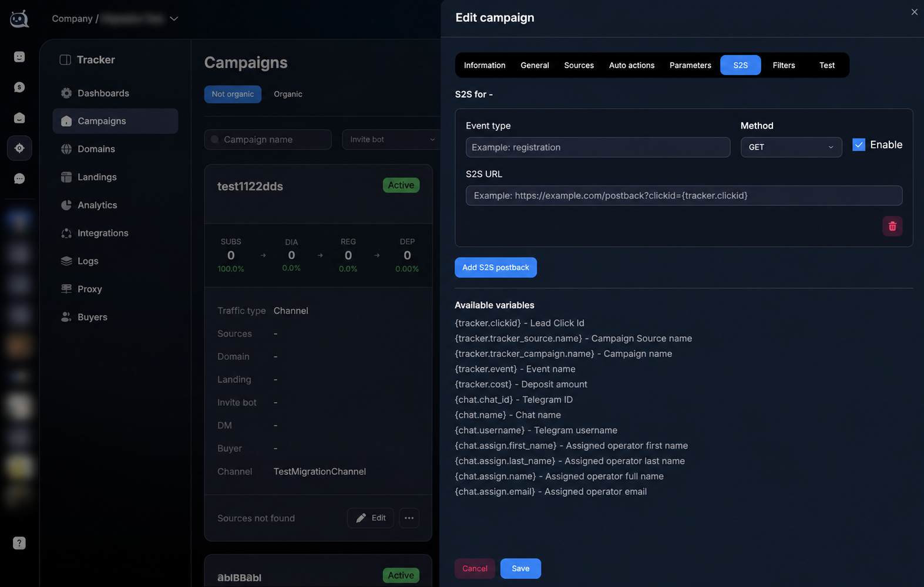Open the help question mark icon
Screen dimensions: 924x587
pos(19,543)
